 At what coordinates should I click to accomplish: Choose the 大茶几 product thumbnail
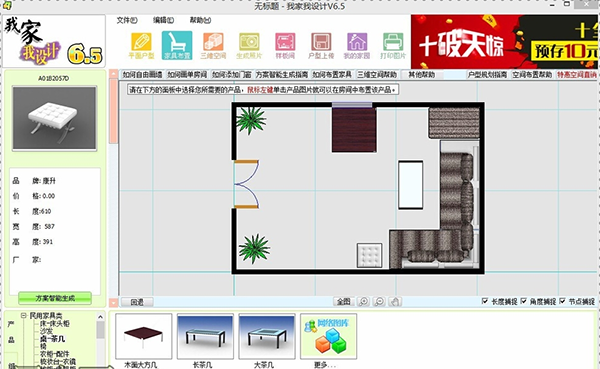pos(267,336)
